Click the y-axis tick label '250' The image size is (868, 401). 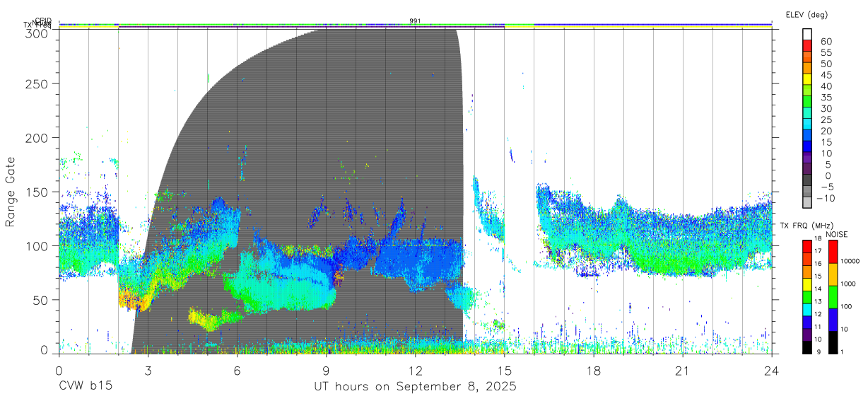(37, 83)
